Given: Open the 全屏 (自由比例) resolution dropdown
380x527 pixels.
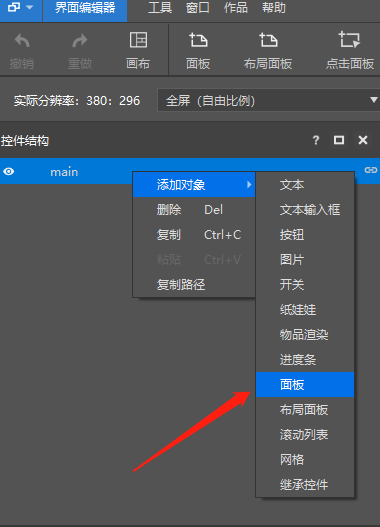Looking at the screenshot, I should (x=268, y=100).
